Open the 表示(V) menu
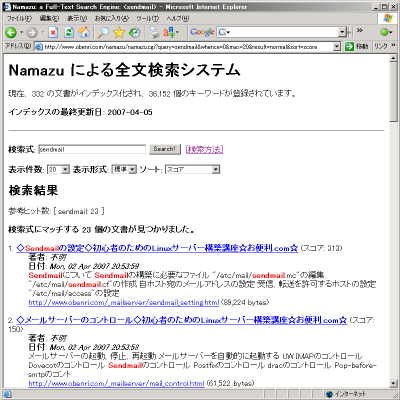Screen dimensions: 400x400 click(x=77, y=18)
